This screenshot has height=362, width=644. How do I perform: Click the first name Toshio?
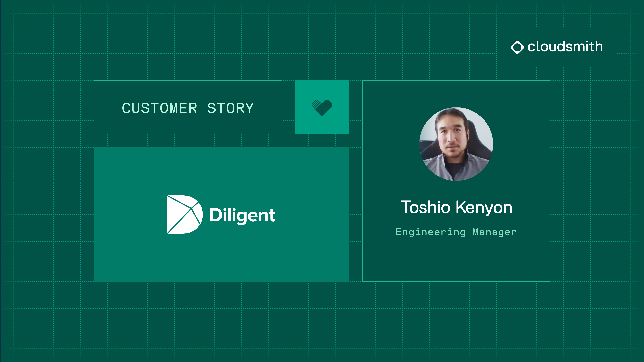coord(425,207)
